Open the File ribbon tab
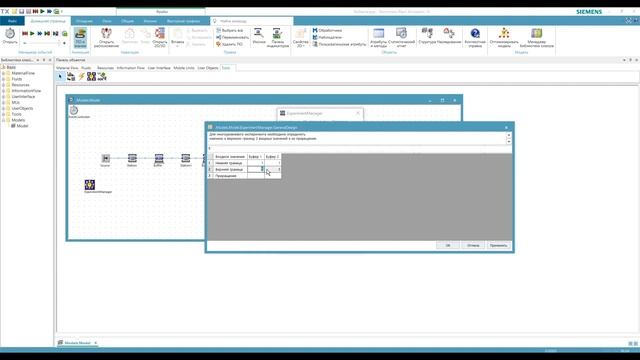Viewport: 640px width, 360px height. tap(12, 21)
